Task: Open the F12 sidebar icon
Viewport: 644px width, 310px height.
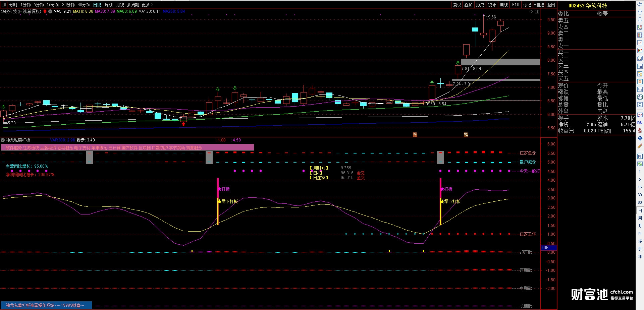Action: 640,89
